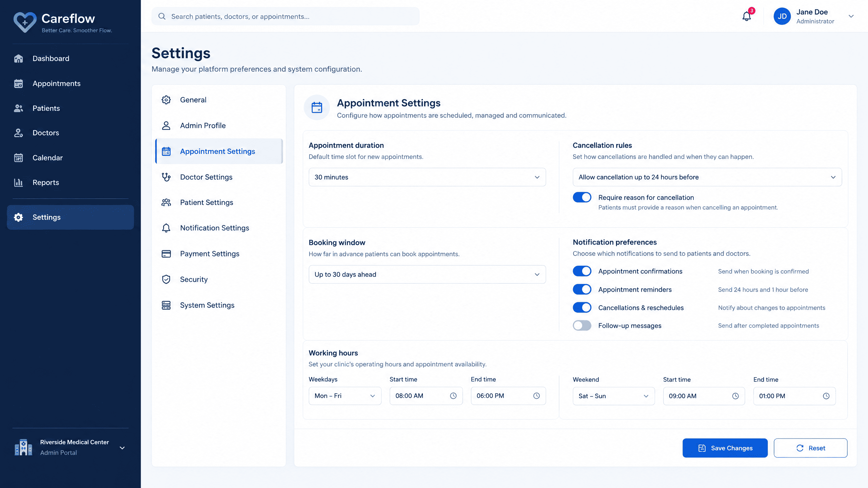This screenshot has width=868, height=488.
Task: Disable Appointment confirmations toggle
Action: tap(582, 271)
